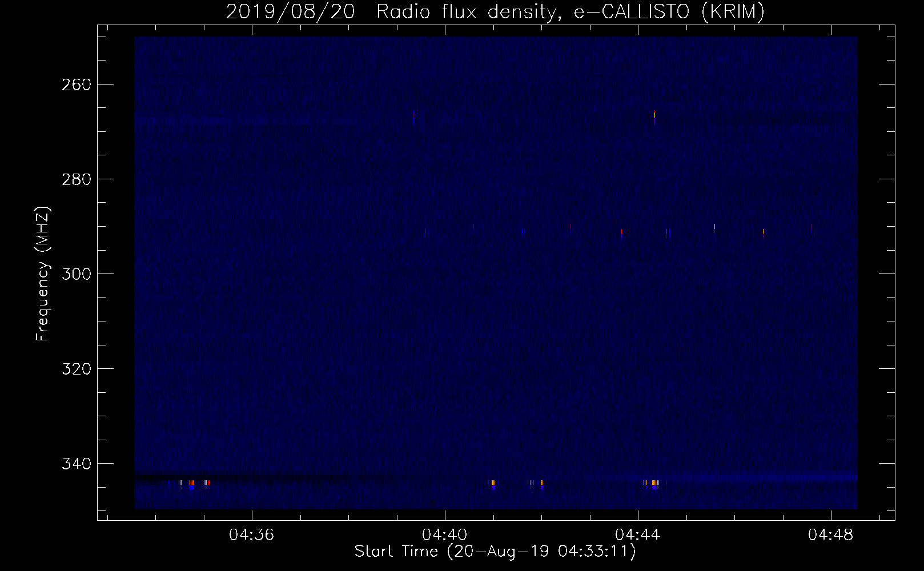The width and height of the screenshot is (924, 571).
Task: Select the date '2019/08/20' in the title
Action: click(x=291, y=11)
